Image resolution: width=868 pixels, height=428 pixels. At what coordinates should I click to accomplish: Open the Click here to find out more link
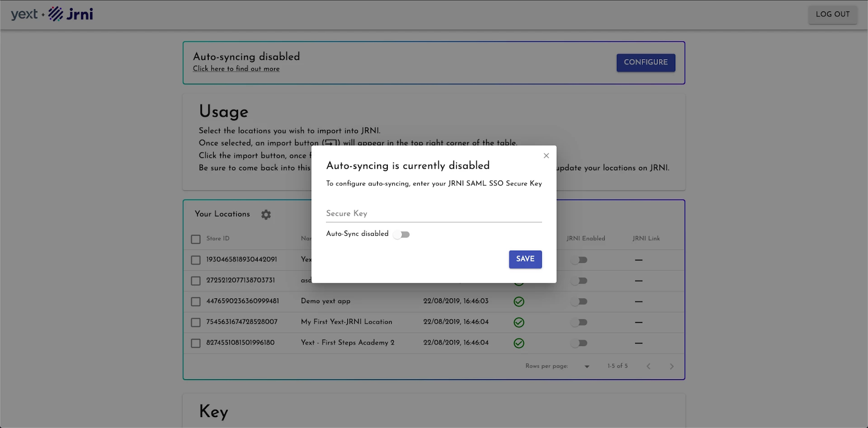[x=237, y=69]
